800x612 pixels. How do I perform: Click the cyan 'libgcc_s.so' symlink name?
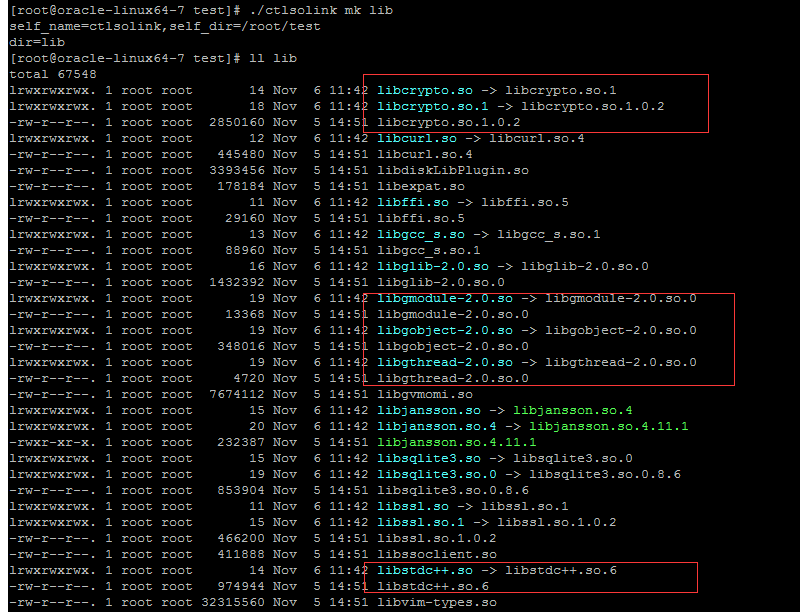[421, 235]
